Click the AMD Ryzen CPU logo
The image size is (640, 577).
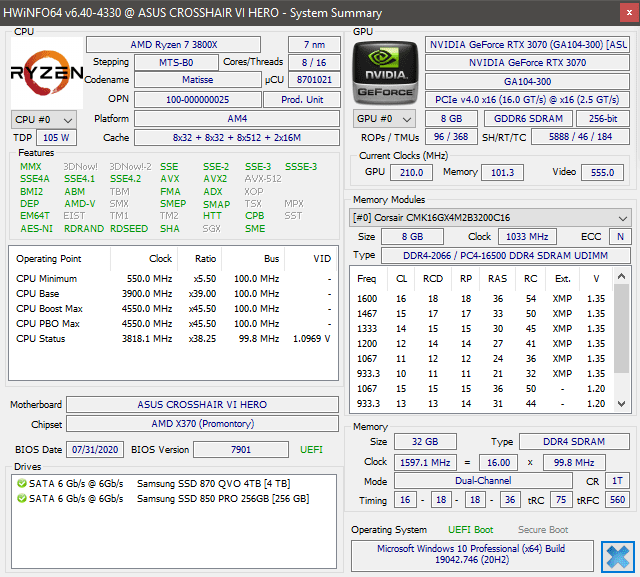point(47,73)
